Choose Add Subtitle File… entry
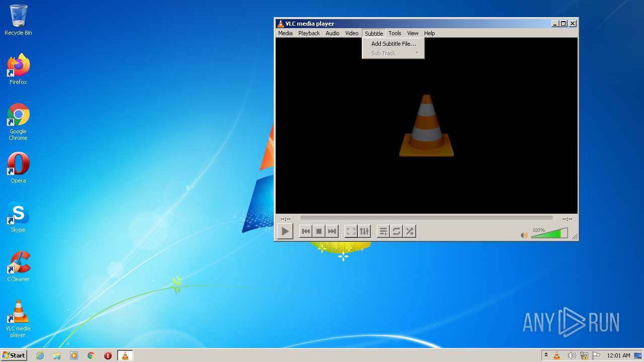The width and height of the screenshot is (644, 362). point(393,44)
